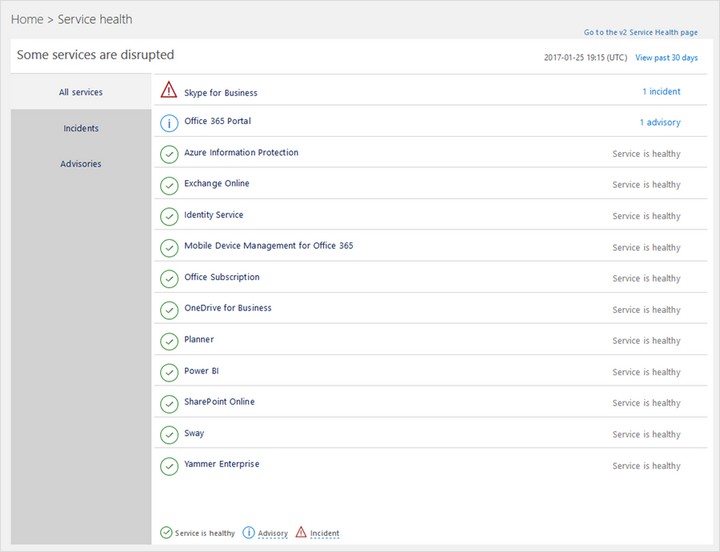Go to the v2 Service Health page

point(641,33)
